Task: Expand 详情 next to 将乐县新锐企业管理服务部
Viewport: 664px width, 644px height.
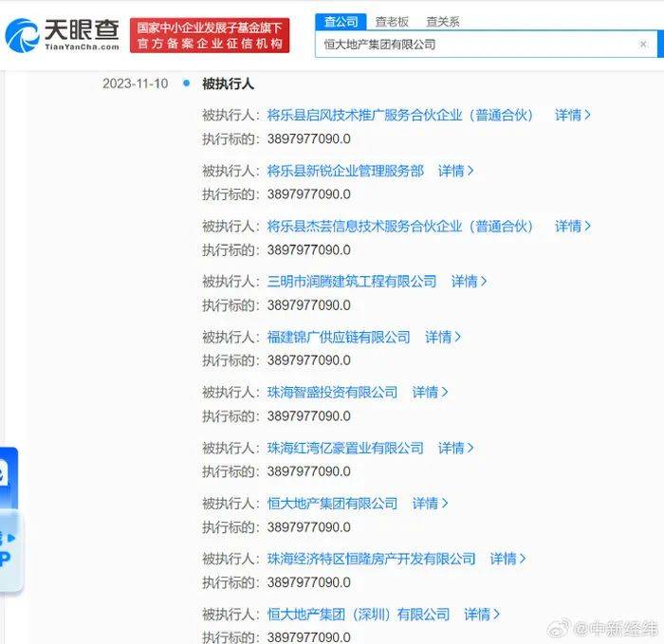Action: point(455,171)
